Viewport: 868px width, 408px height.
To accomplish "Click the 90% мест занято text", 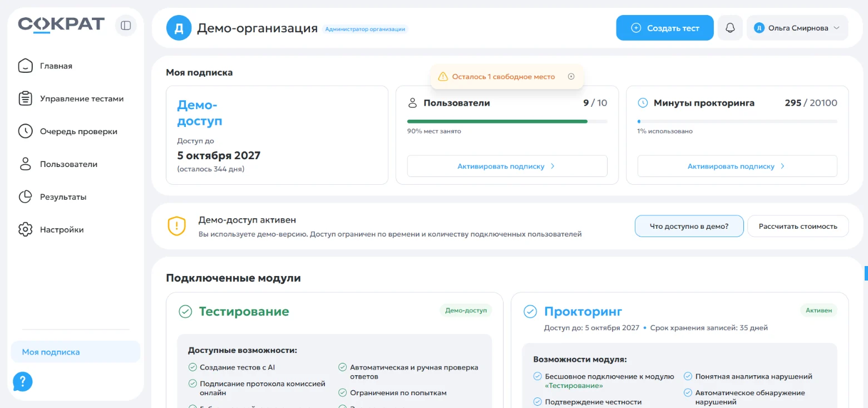I will 434,131.
